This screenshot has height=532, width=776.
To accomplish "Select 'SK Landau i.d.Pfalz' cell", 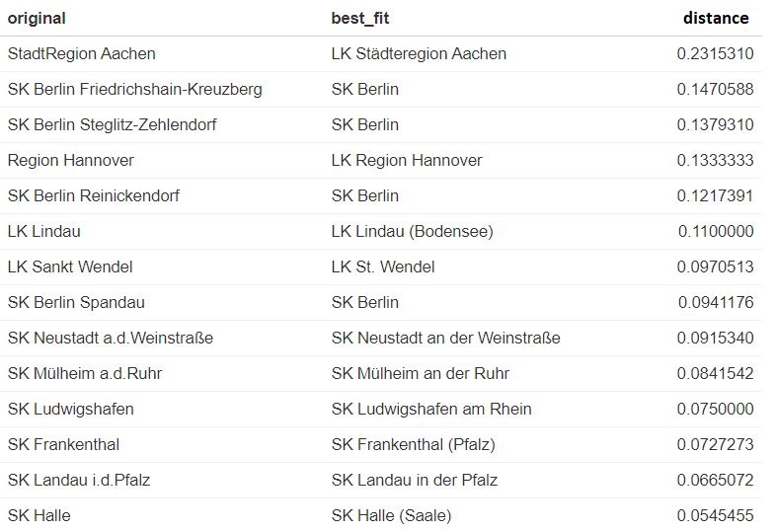I will point(79,480).
